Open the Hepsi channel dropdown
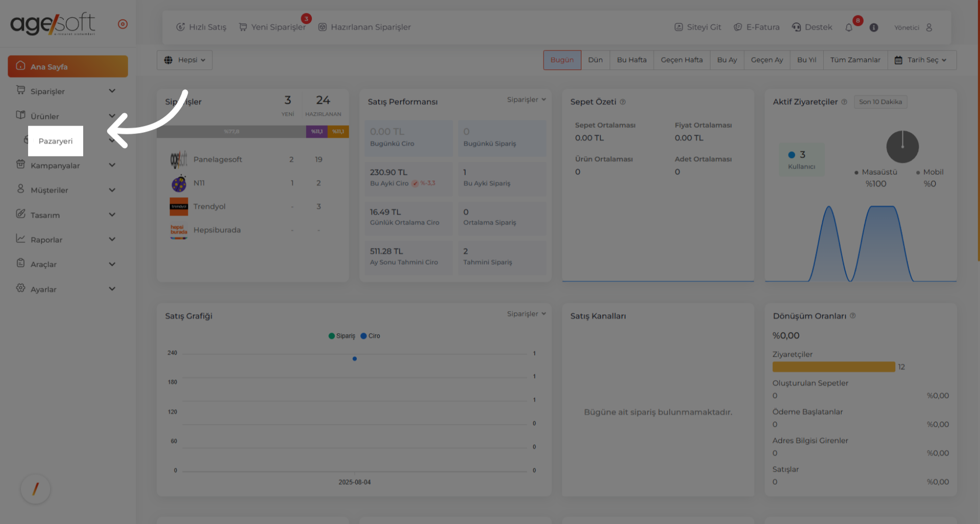 coord(184,60)
